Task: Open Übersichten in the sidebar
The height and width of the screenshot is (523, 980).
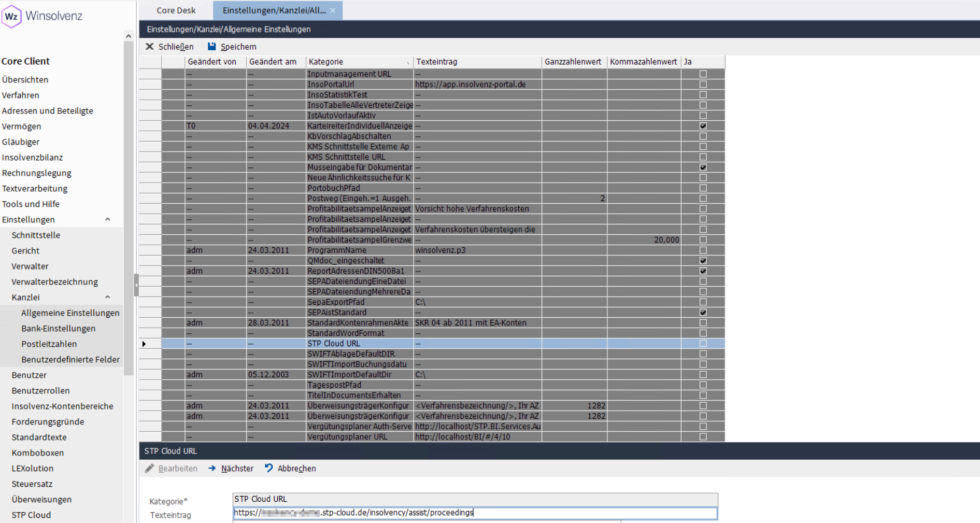Action: (x=25, y=80)
